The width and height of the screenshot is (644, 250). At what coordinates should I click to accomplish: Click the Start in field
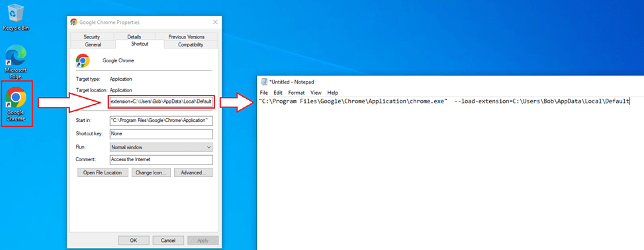pos(161,121)
